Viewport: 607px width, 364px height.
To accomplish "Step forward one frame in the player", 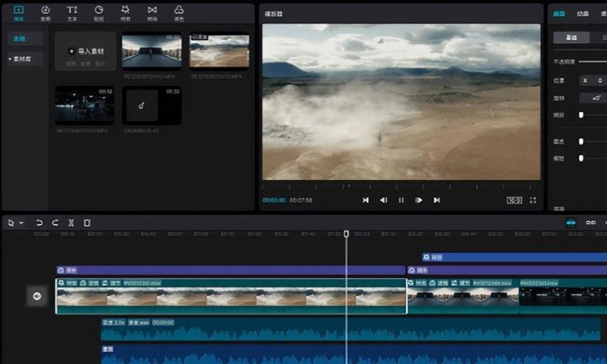I will [x=419, y=200].
